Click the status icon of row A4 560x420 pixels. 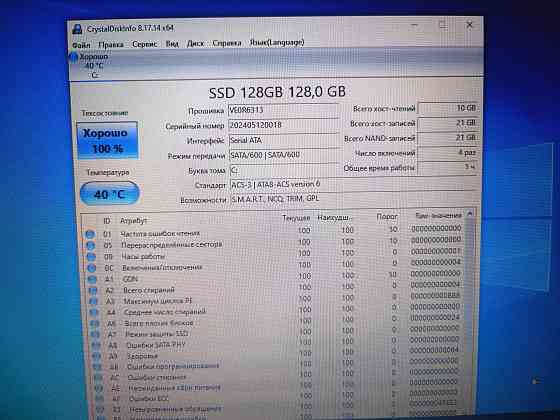[94, 312]
